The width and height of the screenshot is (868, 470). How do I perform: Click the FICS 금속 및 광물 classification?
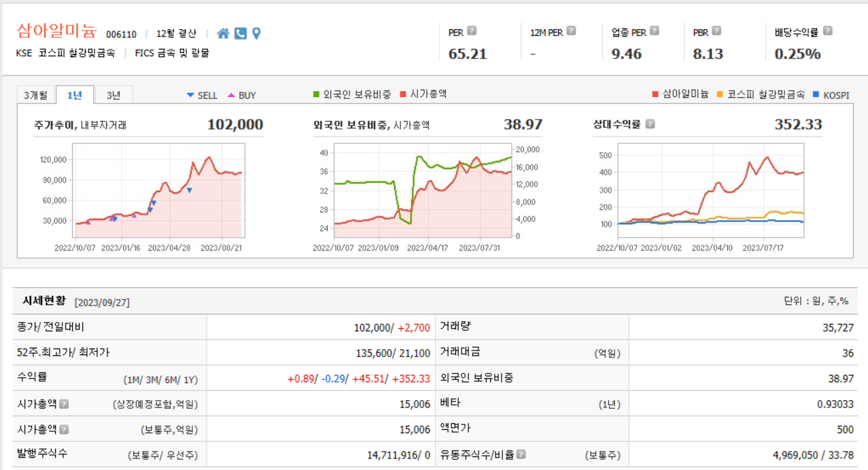(172, 52)
